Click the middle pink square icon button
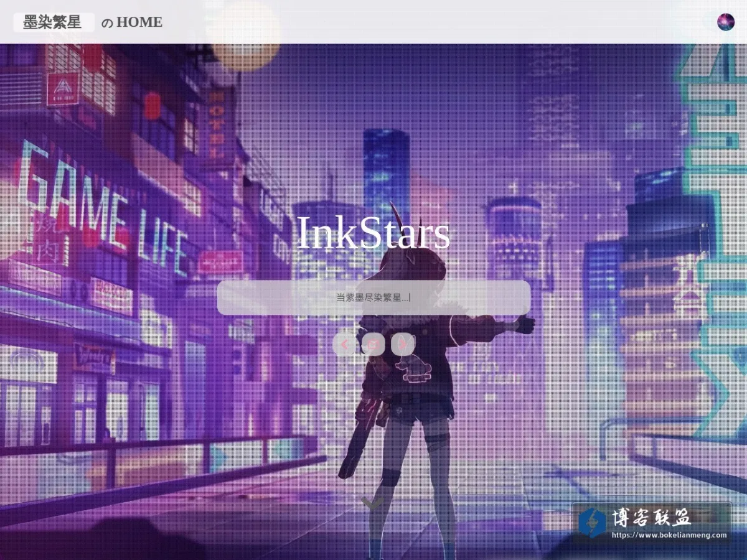Screen dimensions: 747x560 pyautogui.click(x=374, y=344)
